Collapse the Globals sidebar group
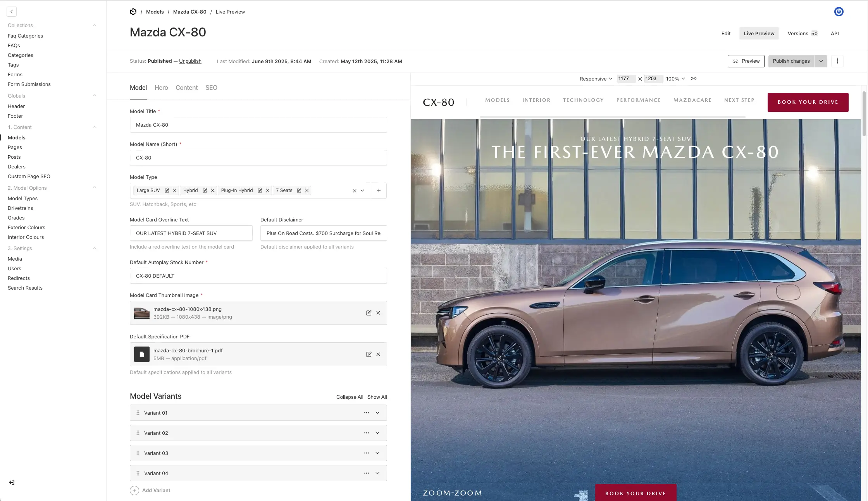 [95, 96]
